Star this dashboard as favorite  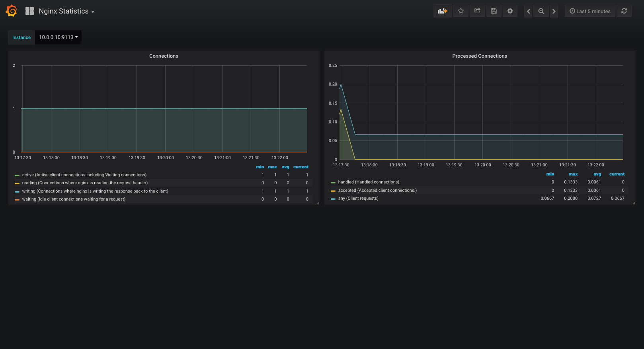(x=461, y=11)
